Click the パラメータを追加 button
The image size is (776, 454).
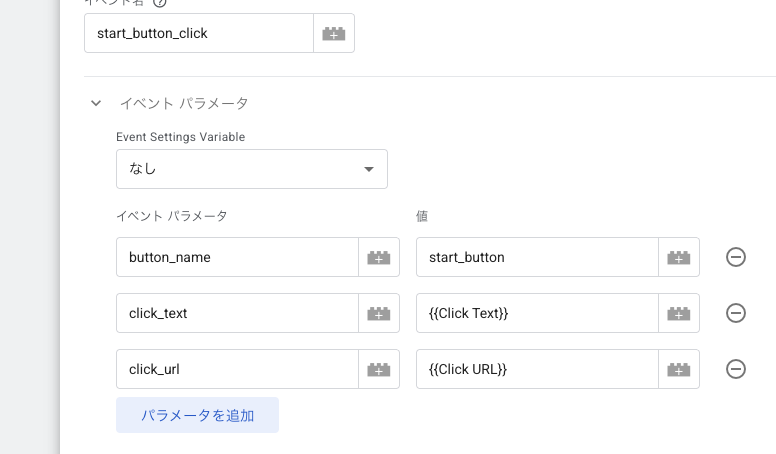[x=197, y=415]
